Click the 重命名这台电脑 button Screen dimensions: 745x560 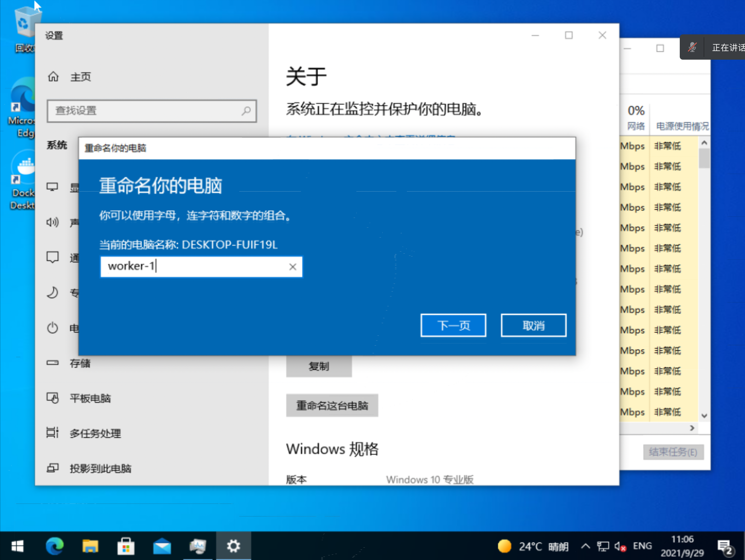(332, 406)
